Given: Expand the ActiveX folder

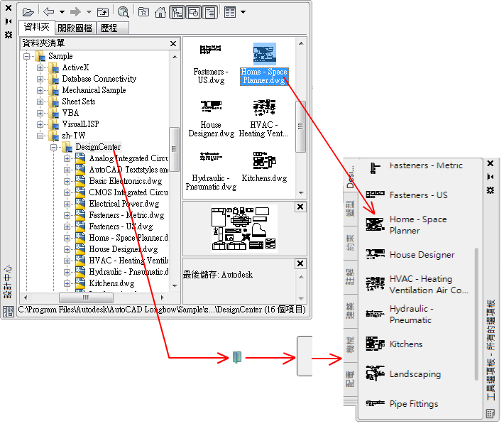Looking at the screenshot, I should tap(40, 68).
